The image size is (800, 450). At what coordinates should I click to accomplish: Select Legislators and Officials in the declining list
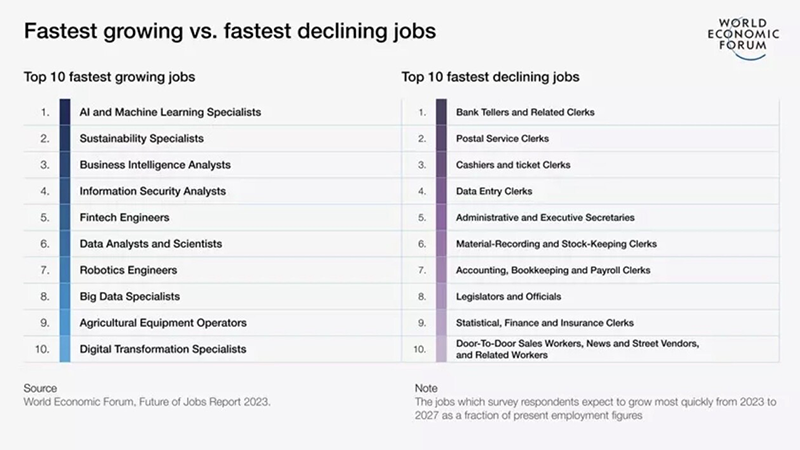coord(508,296)
